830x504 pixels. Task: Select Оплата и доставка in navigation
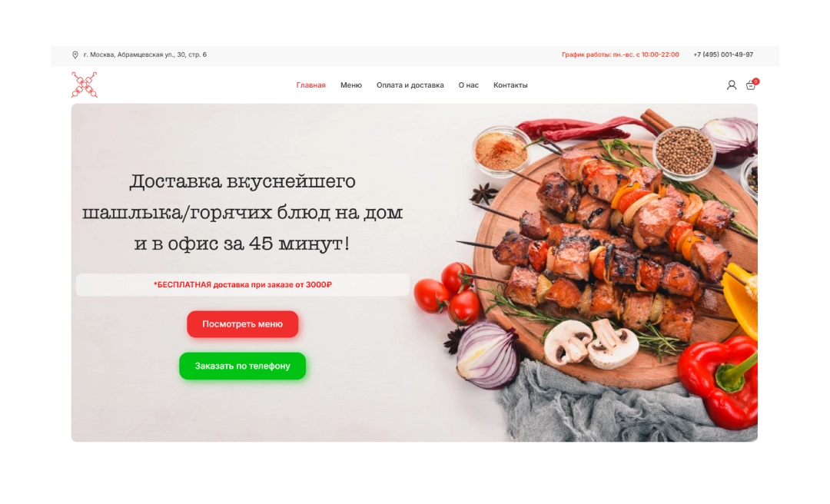(x=410, y=85)
